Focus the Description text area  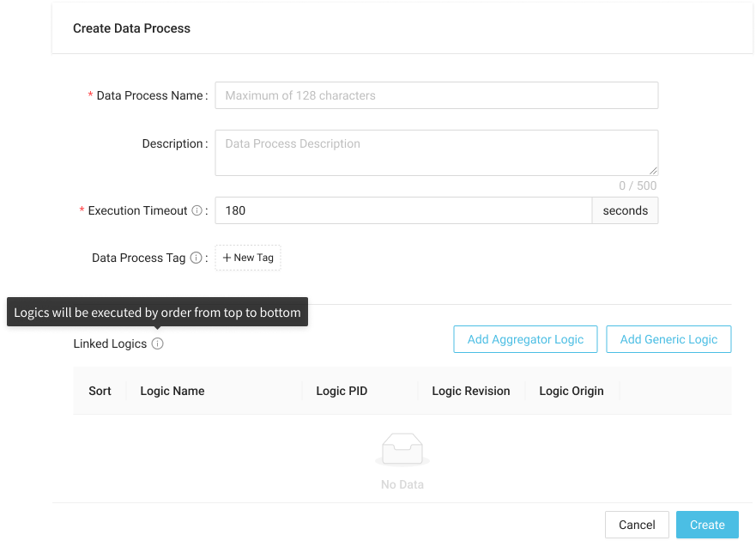pyautogui.click(x=436, y=152)
